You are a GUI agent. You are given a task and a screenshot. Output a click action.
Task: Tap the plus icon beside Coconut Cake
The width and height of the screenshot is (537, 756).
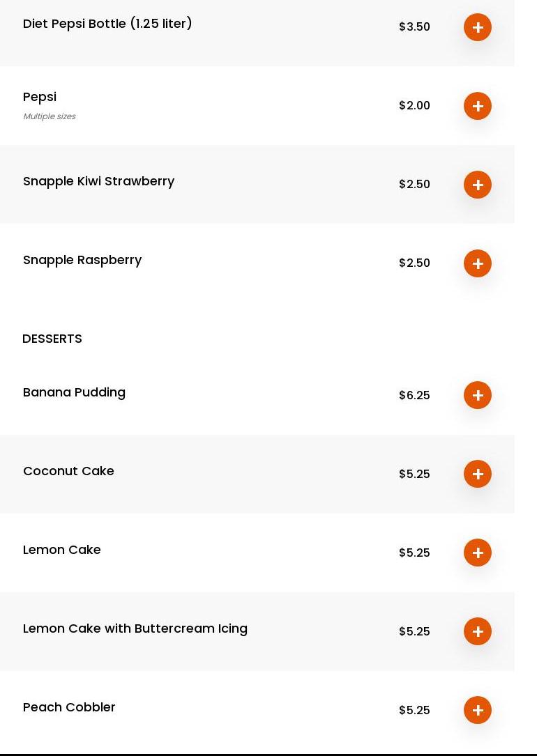pos(478,474)
